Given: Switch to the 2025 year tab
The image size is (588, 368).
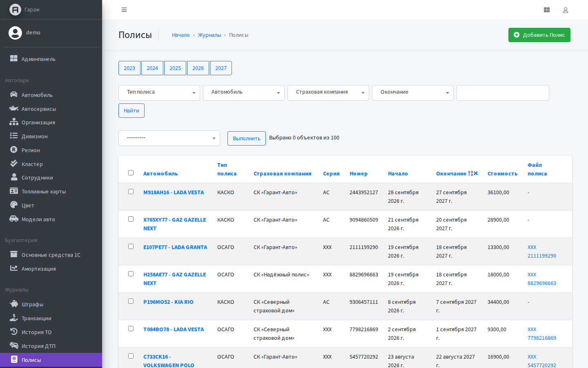Looking at the screenshot, I should pyautogui.click(x=175, y=68).
